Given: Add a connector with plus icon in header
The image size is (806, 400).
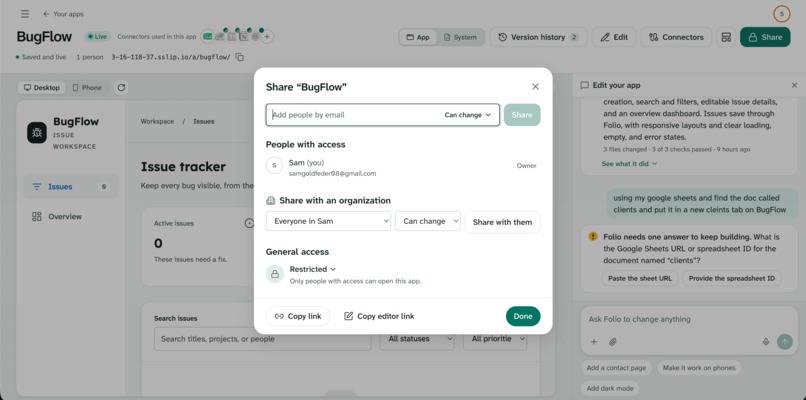Looking at the screenshot, I should [x=267, y=37].
